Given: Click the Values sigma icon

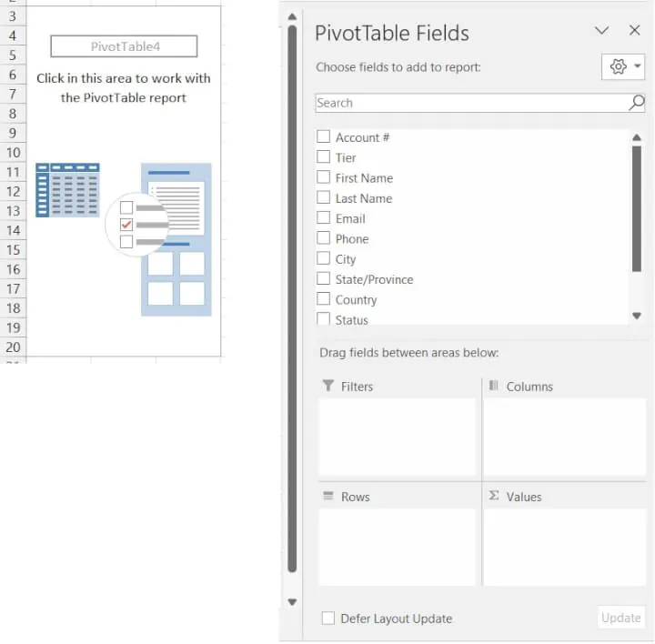Looking at the screenshot, I should [x=494, y=496].
